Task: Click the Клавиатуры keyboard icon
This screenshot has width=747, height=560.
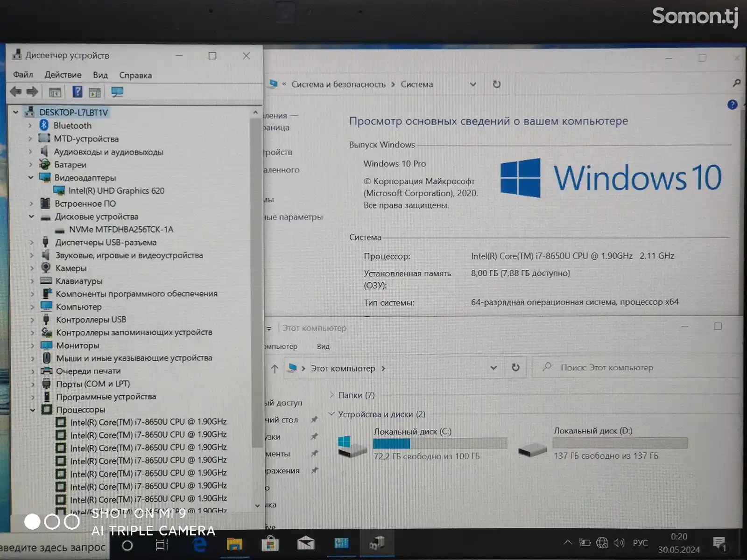Action: pyautogui.click(x=46, y=280)
